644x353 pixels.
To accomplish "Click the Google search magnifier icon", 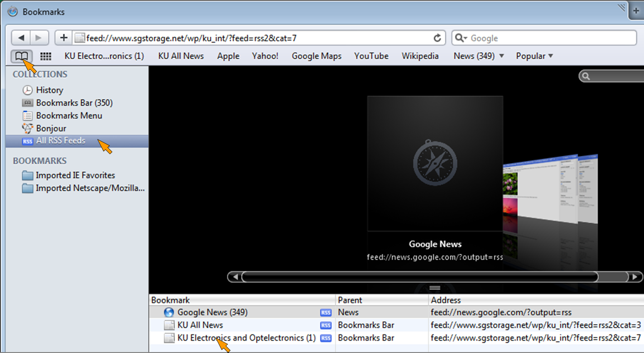I will (460, 38).
